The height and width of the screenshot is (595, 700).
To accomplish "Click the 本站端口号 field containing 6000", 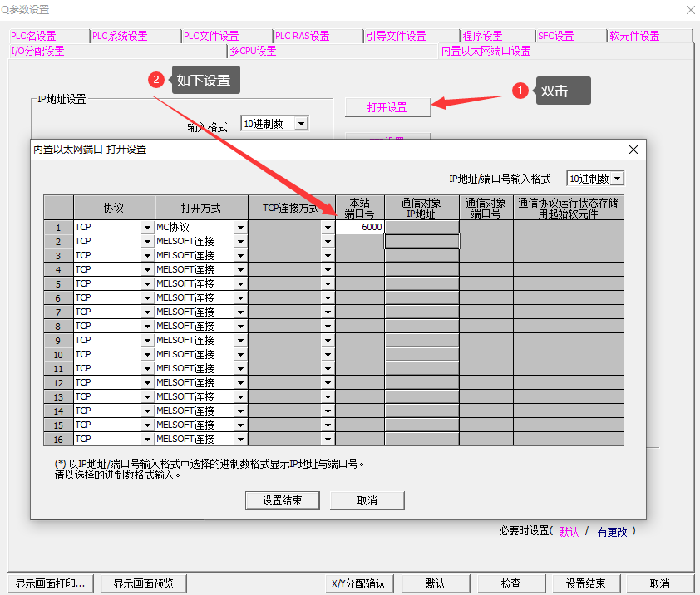I will pos(360,227).
